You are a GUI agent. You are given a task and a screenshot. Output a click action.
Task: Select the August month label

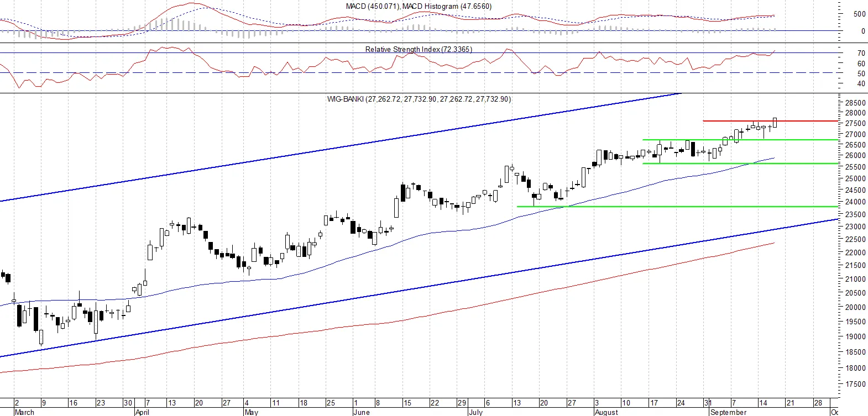click(606, 412)
